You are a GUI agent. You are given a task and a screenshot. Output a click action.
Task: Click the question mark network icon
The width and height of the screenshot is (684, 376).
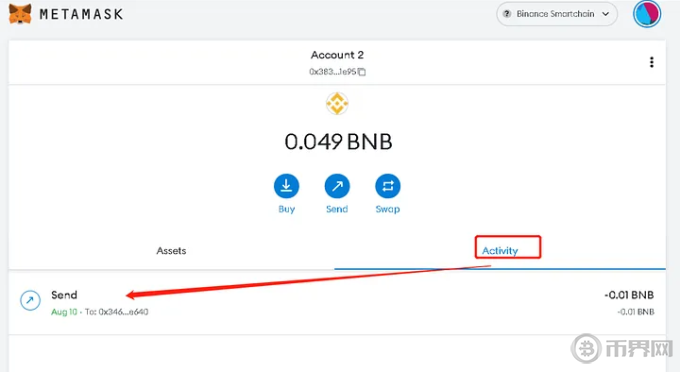pyautogui.click(x=506, y=14)
